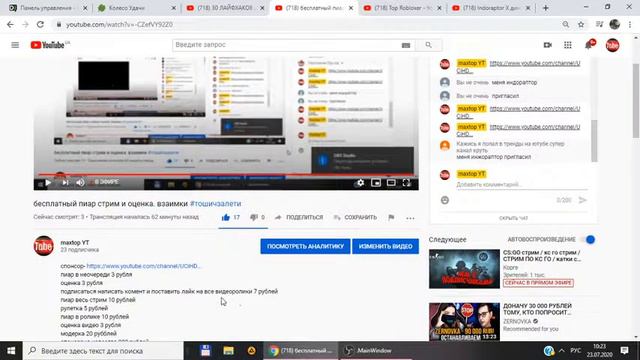Open the maxtop YT channel avatar below video

click(44, 246)
